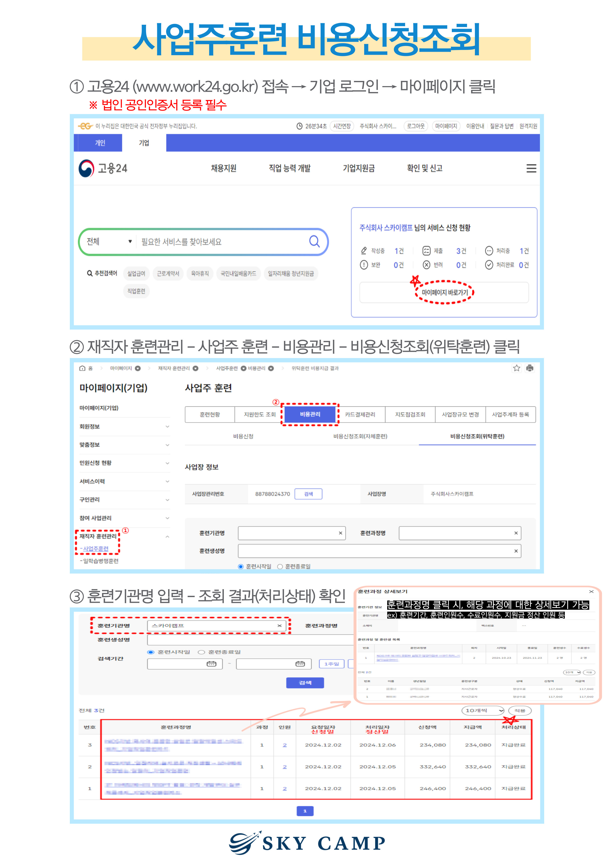This screenshot has height=868, width=614.
Task: Switch to the 개인 tab
Action: tap(100, 143)
